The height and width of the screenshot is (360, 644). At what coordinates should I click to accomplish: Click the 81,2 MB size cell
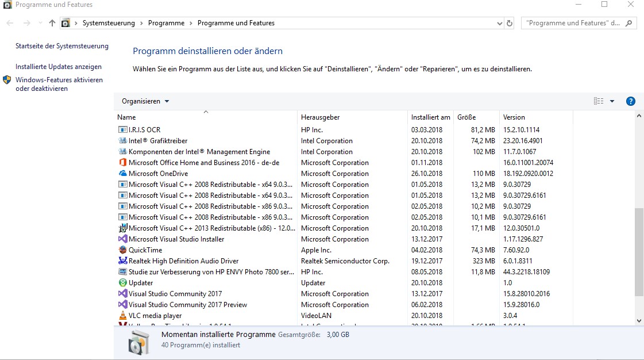pos(483,130)
